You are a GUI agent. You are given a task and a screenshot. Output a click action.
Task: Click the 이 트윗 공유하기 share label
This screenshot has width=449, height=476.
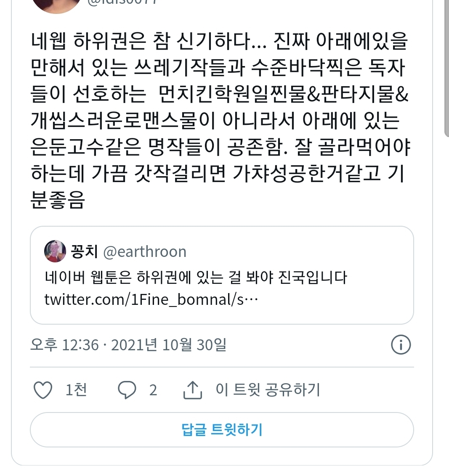click(x=268, y=391)
